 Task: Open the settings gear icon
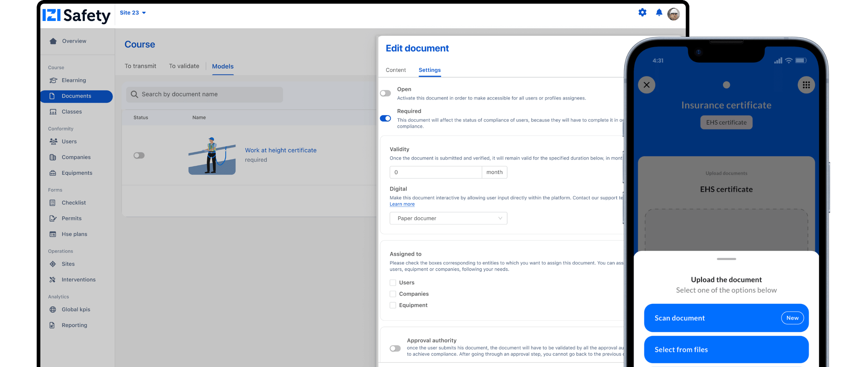coord(642,12)
